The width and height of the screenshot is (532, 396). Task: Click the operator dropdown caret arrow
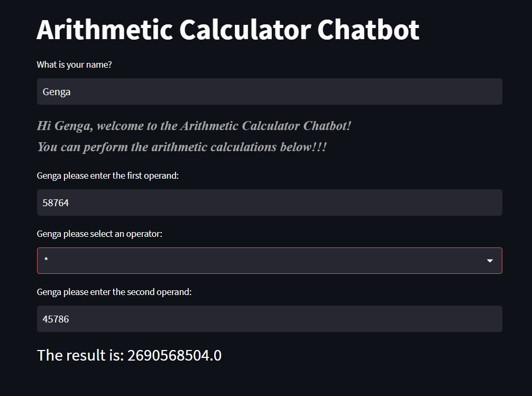tap(489, 260)
